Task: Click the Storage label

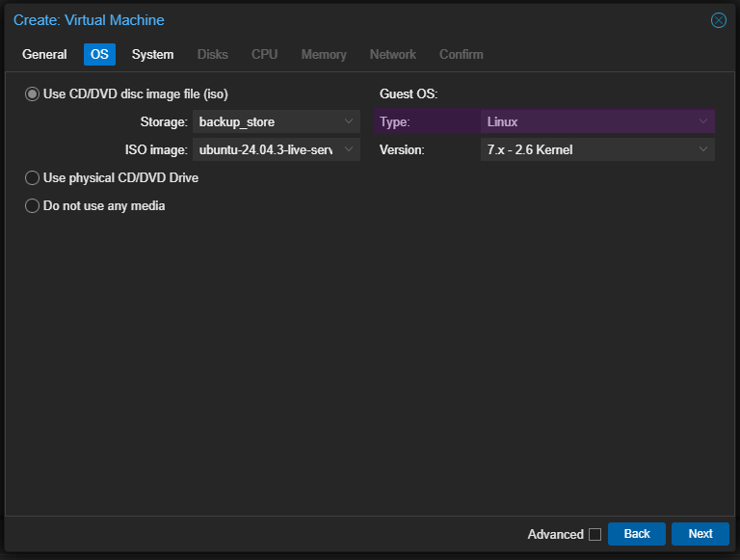Action: point(164,121)
